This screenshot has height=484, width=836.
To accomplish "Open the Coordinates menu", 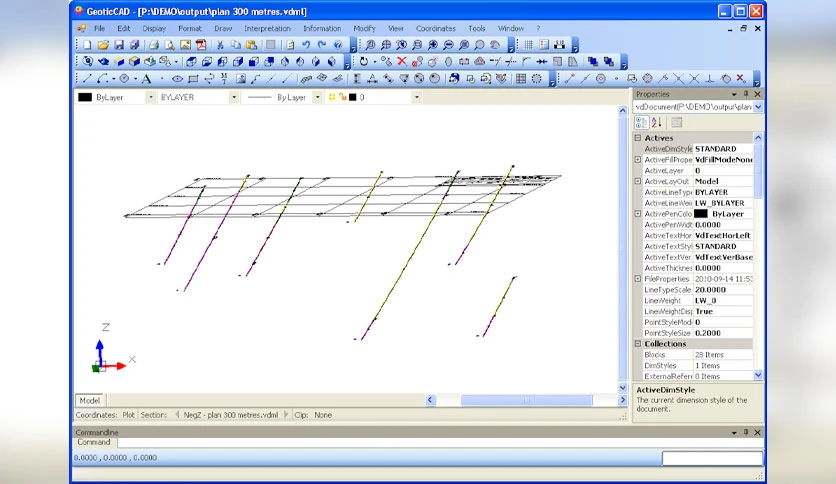I will (436, 28).
